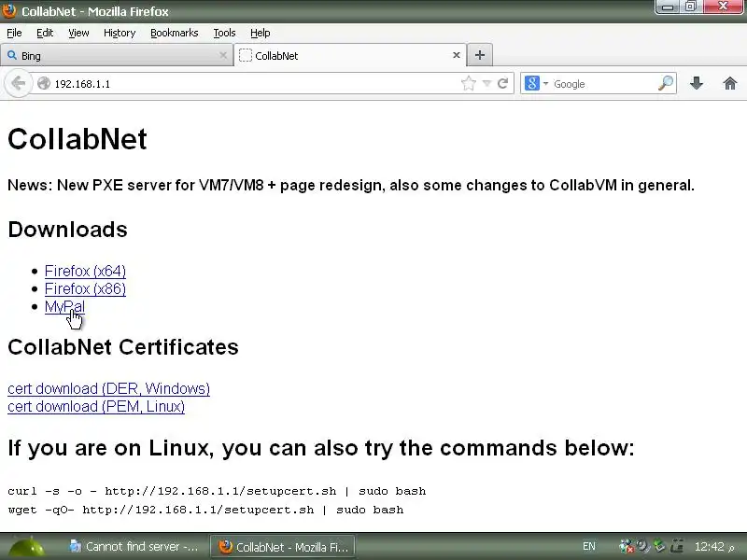Restore down the Firefox window
This screenshot has width=747, height=560.
tap(690, 7)
